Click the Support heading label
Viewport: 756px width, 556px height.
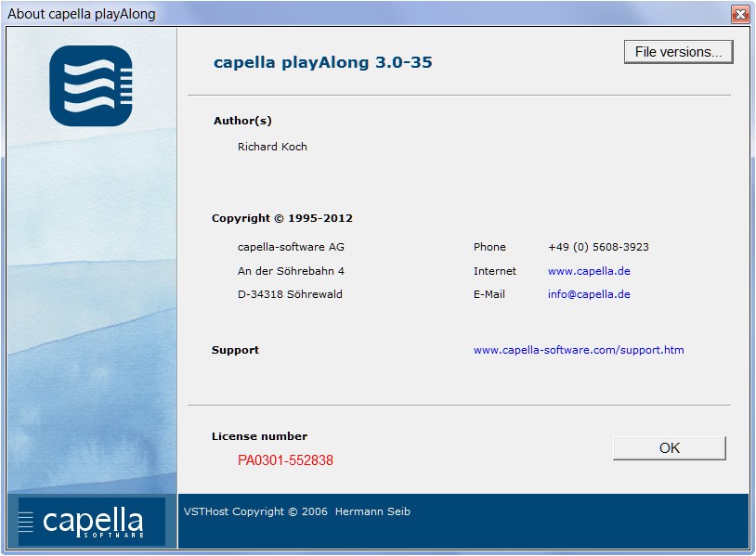coord(235,350)
